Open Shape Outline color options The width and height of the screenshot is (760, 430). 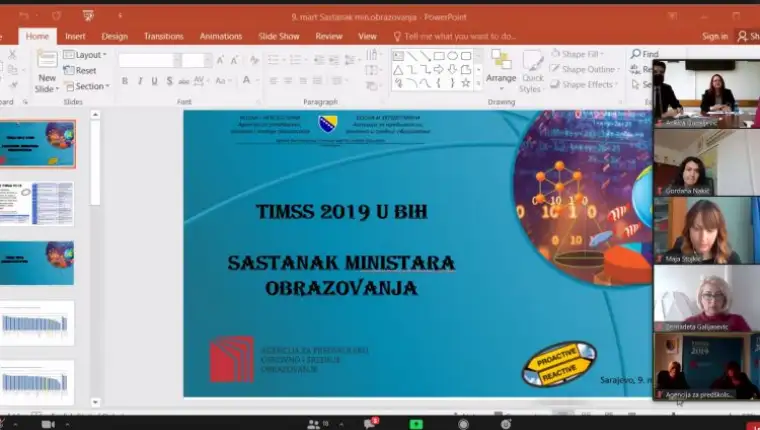point(585,69)
